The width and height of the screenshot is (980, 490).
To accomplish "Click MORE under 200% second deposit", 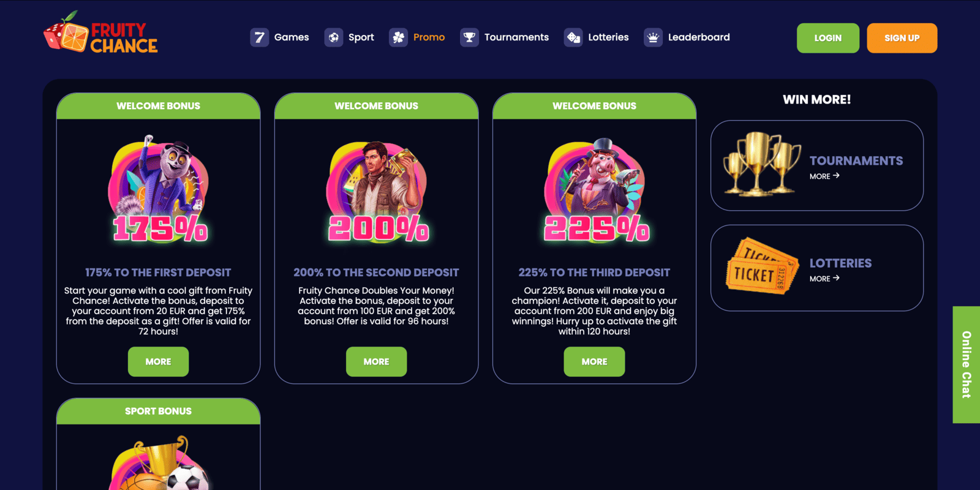I will (x=376, y=361).
